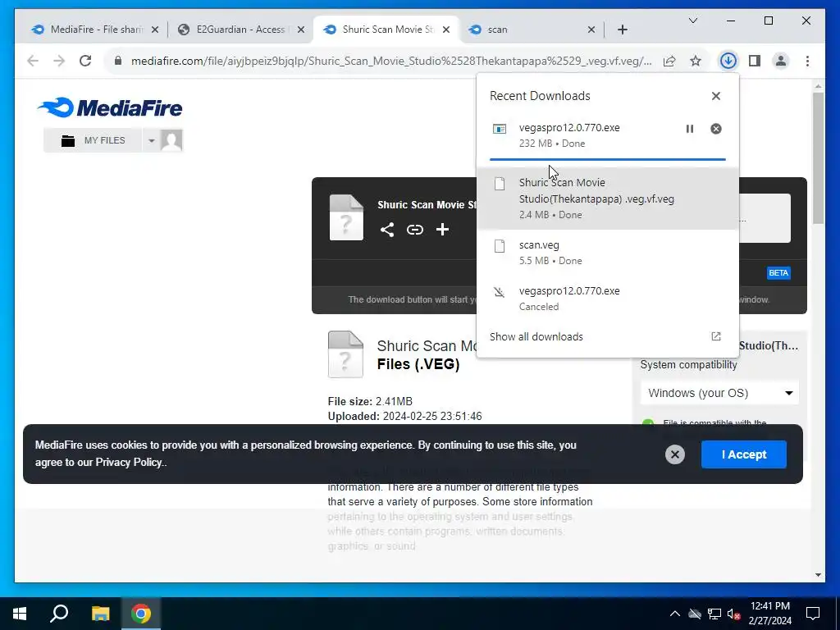The width and height of the screenshot is (840, 630).
Task: Click the scrollbar down arrow
Action: click(818, 575)
